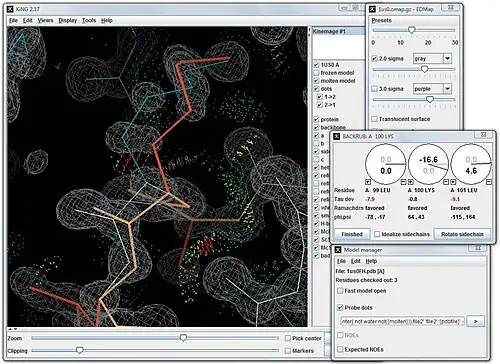Open the small dropdown arrow under the A 100 LYS dial
The height and width of the screenshot is (364, 500).
(x=411, y=182)
